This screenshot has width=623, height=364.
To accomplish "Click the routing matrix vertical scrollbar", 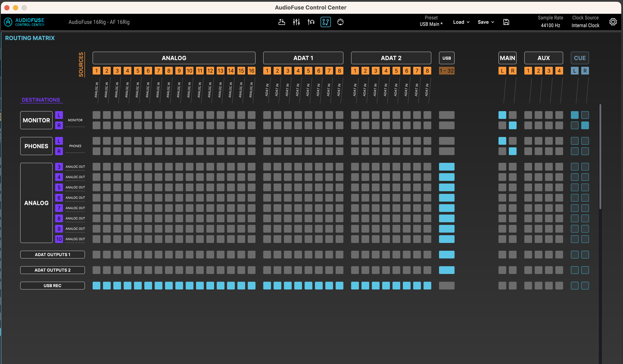I will 600,157.
